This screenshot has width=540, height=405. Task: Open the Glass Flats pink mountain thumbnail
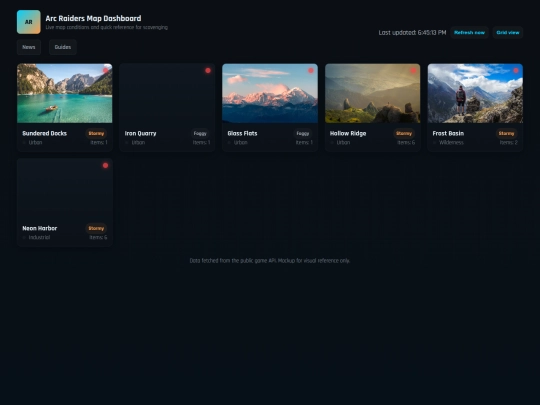coord(270,93)
